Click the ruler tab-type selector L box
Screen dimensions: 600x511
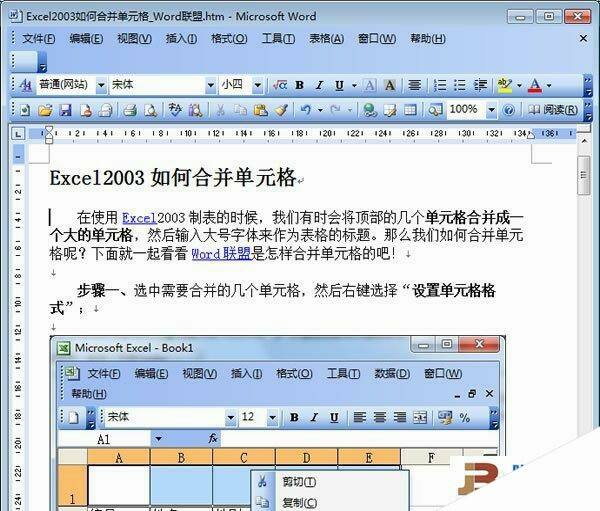[18, 134]
